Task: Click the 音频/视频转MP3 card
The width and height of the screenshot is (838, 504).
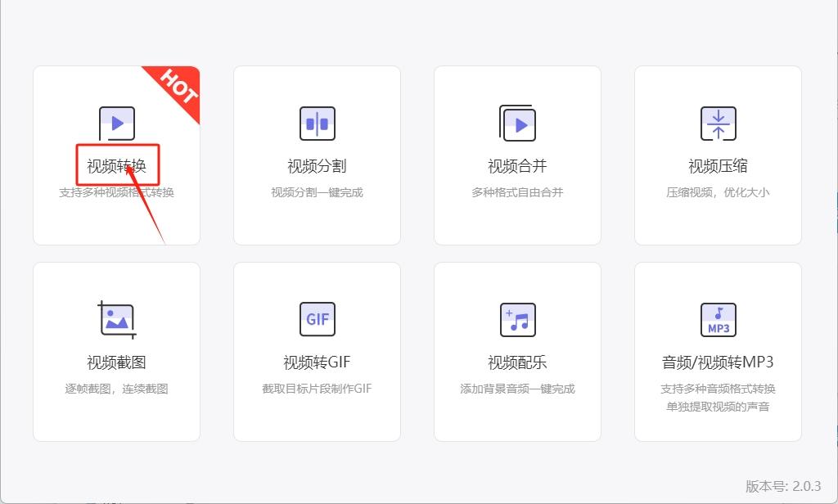Action: tap(718, 350)
